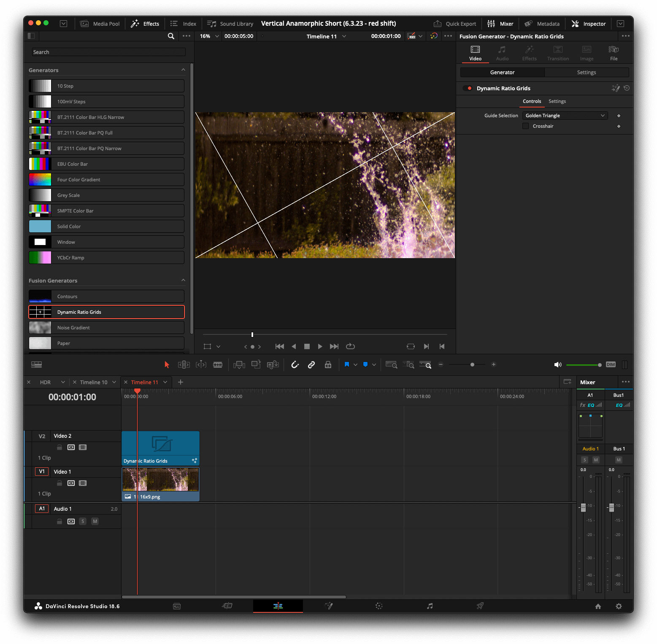Expand the transform overlay dropdown below viewer
The image size is (657, 644).
[218, 347]
